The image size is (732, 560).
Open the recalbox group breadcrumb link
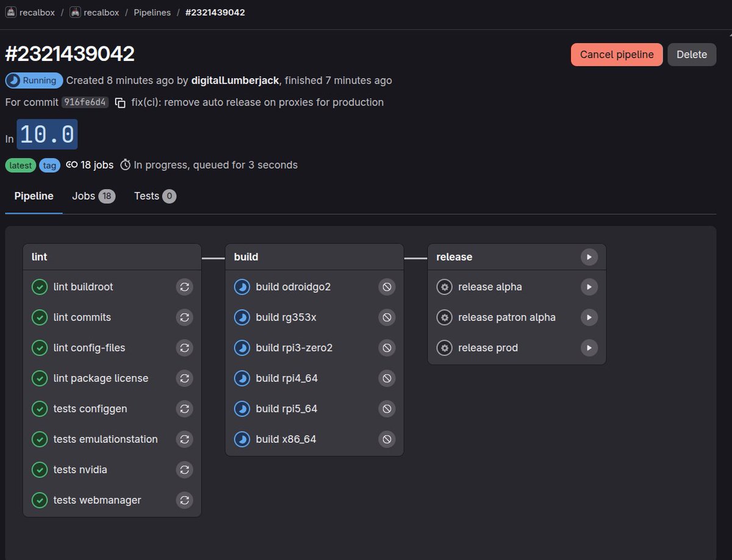tap(37, 12)
